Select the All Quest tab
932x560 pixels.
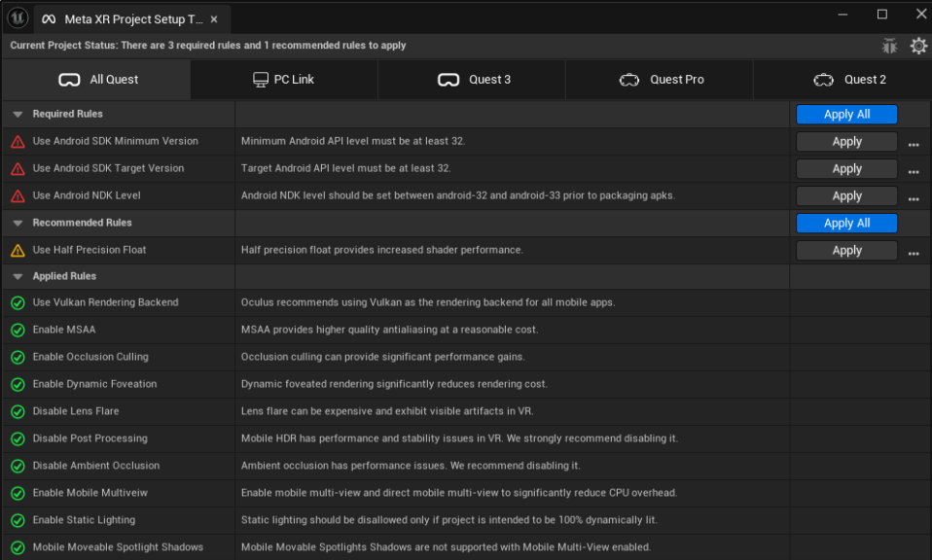pyautogui.click(x=97, y=80)
